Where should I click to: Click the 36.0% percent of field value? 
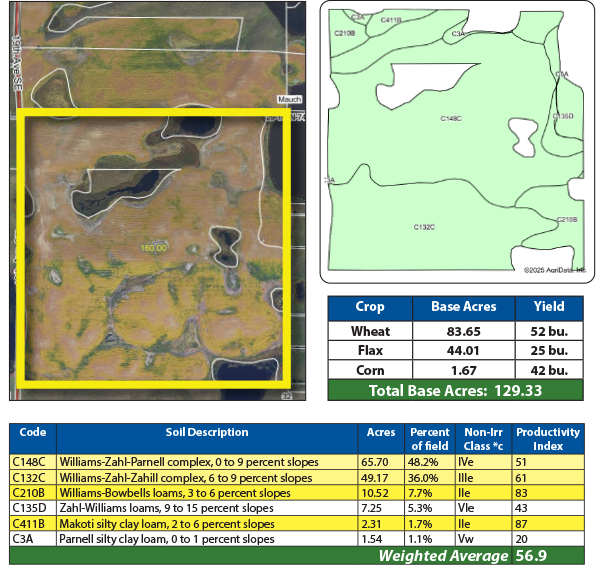coord(423,478)
